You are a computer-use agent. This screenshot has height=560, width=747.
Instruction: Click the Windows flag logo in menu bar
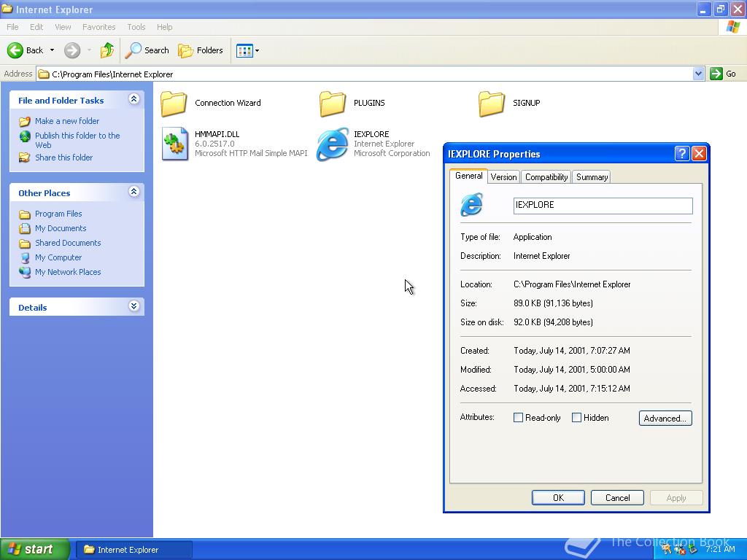732,27
